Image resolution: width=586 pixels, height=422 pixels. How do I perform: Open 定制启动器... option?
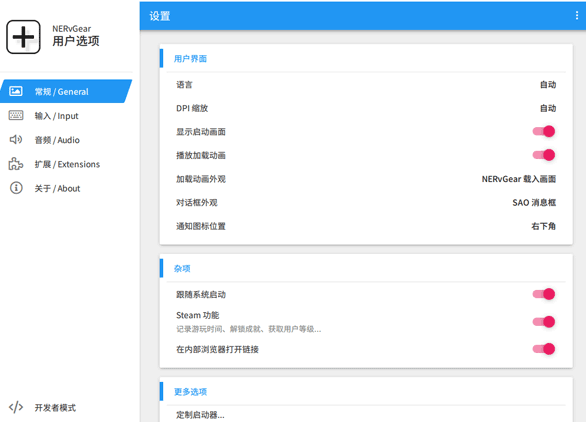(200, 415)
